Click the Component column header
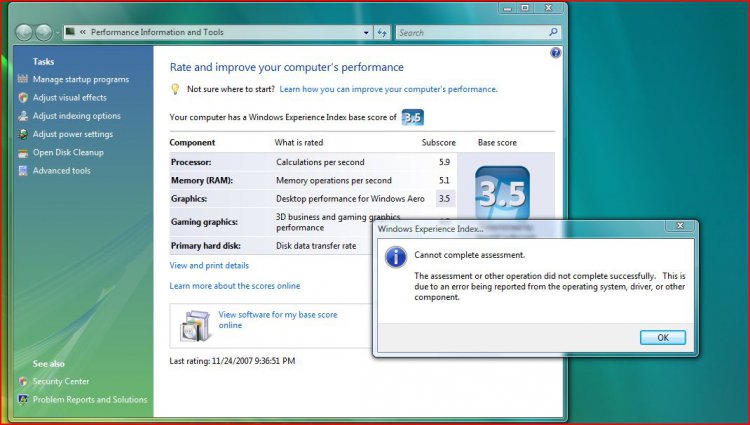 (192, 142)
